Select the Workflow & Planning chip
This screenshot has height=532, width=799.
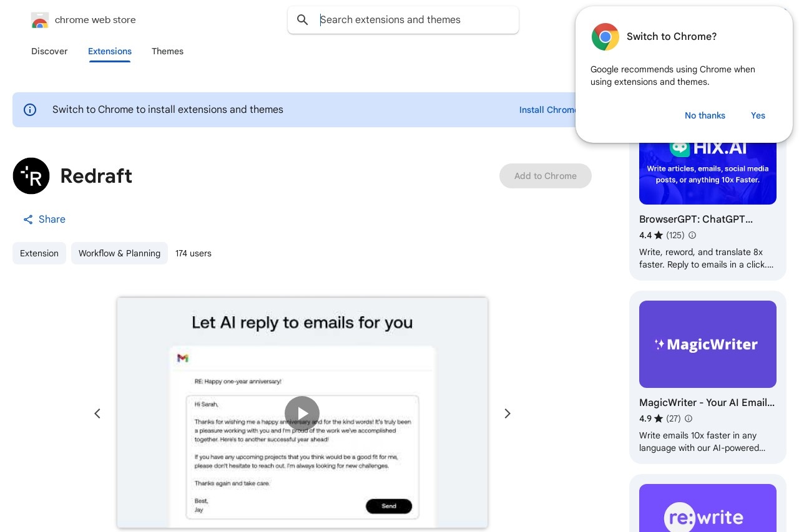(119, 253)
